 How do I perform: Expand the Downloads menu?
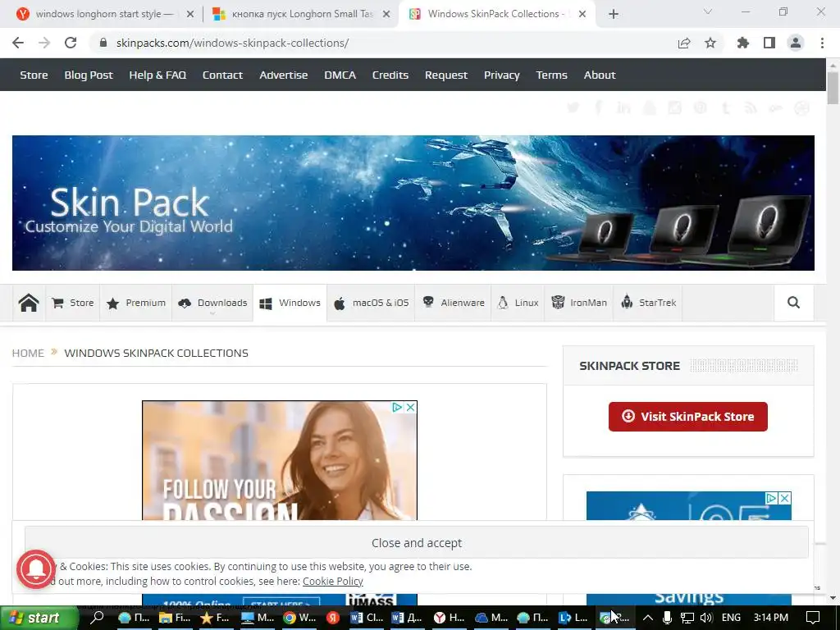click(212, 303)
